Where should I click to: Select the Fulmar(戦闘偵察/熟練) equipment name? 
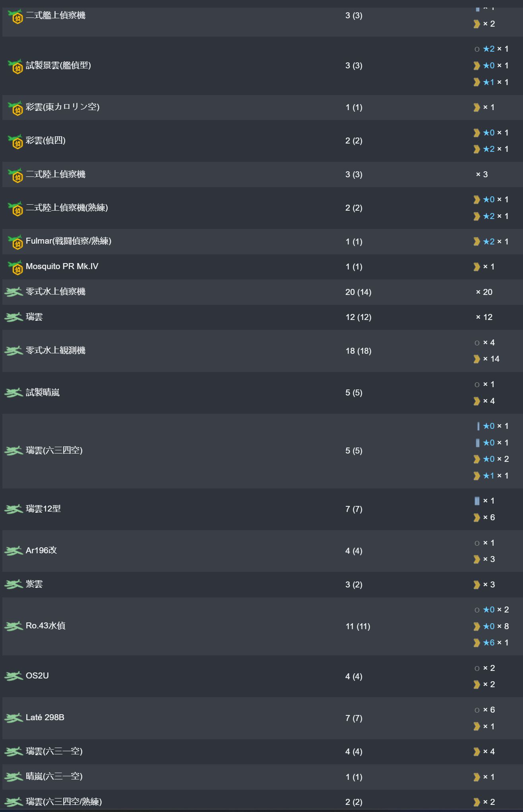point(68,241)
